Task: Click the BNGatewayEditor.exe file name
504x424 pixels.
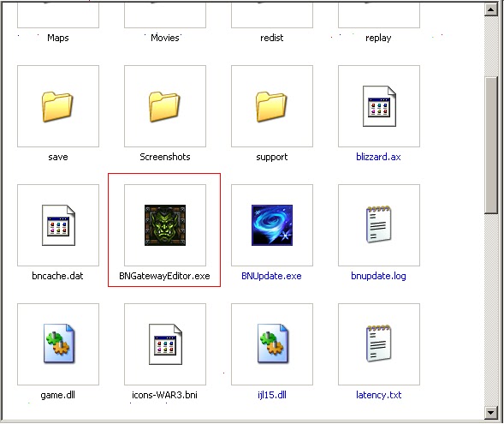Action: click(x=164, y=276)
